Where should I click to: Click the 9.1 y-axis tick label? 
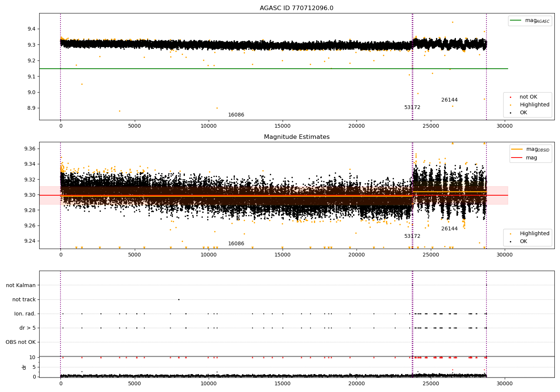click(x=31, y=77)
